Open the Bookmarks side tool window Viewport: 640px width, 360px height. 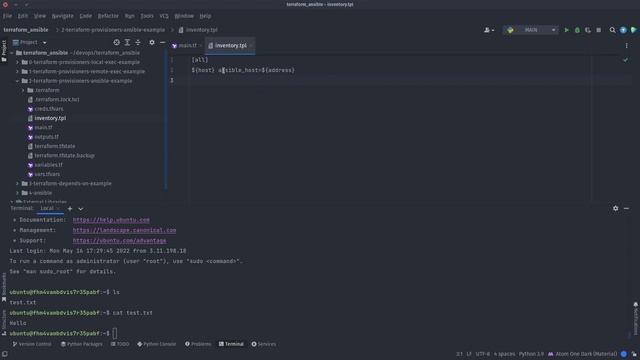tap(4, 287)
